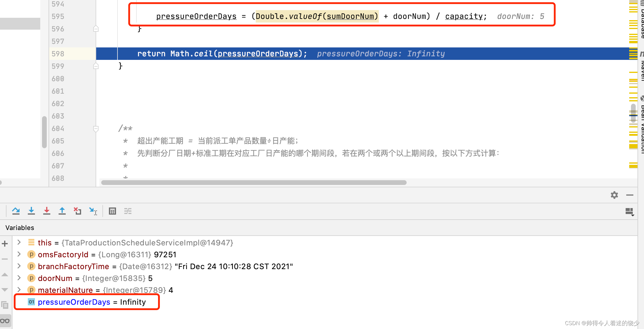This screenshot has height=329, width=644.
Task: Click Force Step Into red arrow icon
Action: click(47, 211)
